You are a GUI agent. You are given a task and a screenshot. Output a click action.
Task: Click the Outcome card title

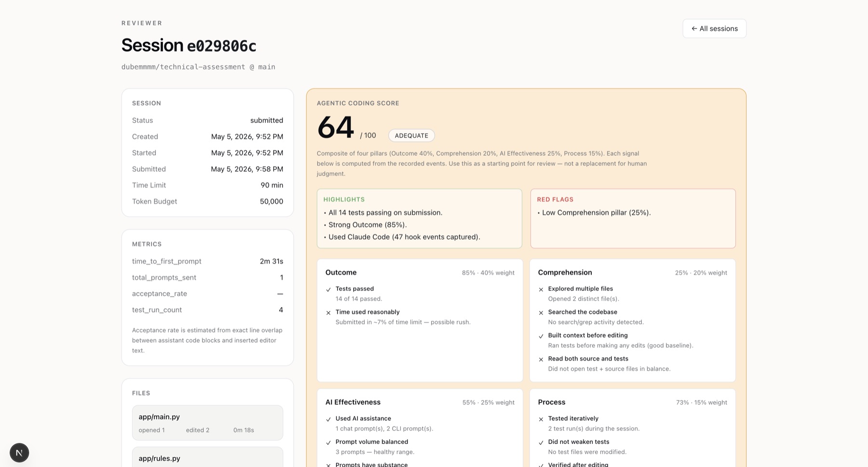click(x=341, y=272)
